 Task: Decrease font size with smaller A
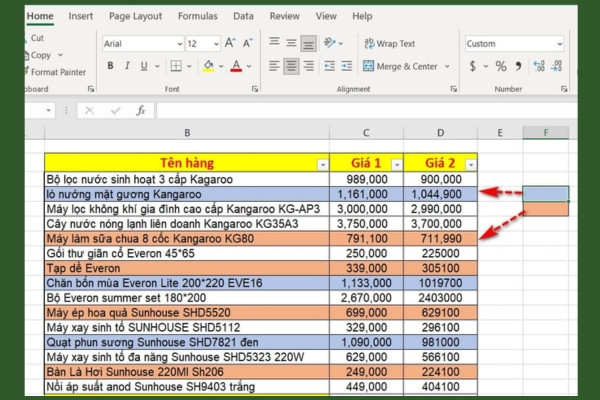pyautogui.click(x=248, y=43)
